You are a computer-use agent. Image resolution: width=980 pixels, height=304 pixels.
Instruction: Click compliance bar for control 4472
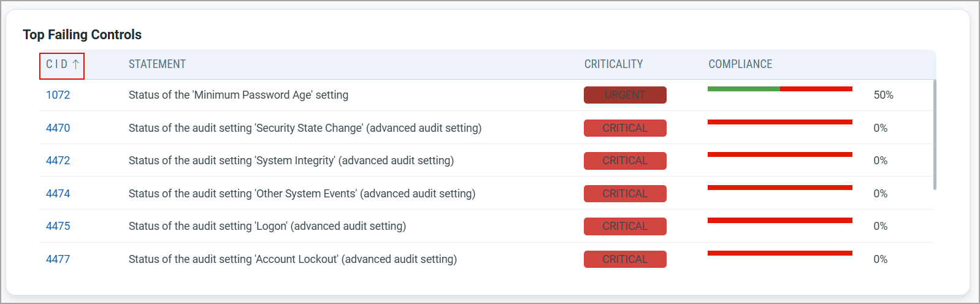click(780, 154)
